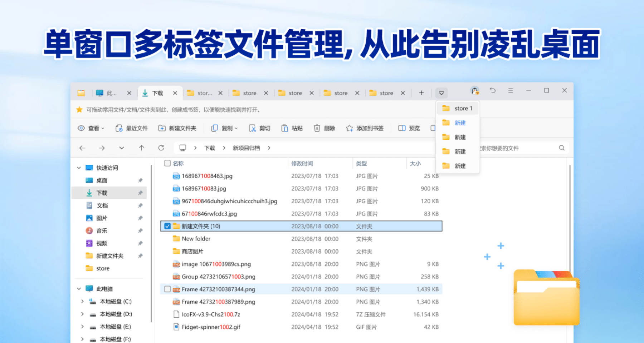Click 新建文件夹 button in toolbar
Viewport: 644px width, 343px height.
click(177, 128)
